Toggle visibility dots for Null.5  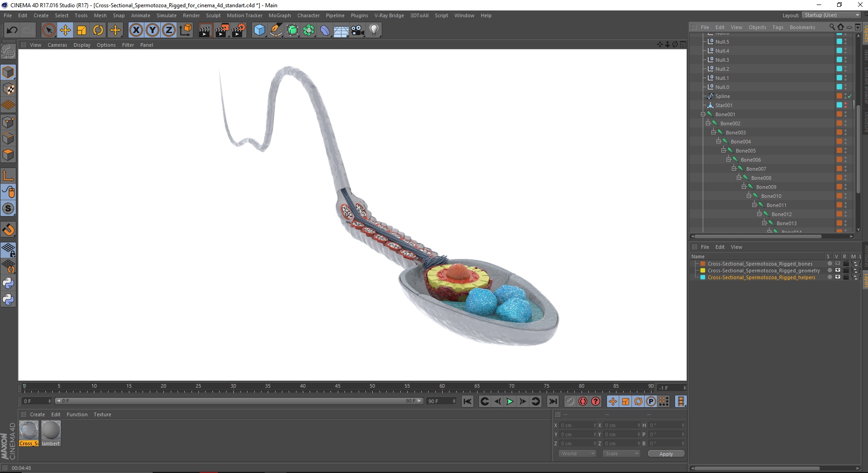(845, 42)
